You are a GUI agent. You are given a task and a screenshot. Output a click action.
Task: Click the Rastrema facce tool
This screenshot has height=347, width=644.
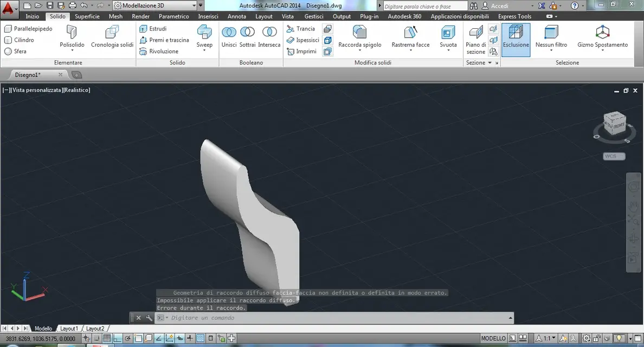click(410, 36)
